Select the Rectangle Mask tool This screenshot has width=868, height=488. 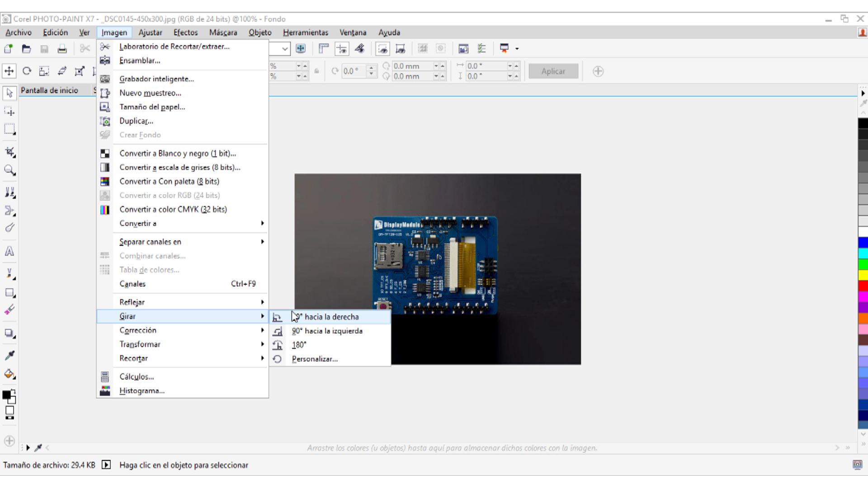click(9, 129)
